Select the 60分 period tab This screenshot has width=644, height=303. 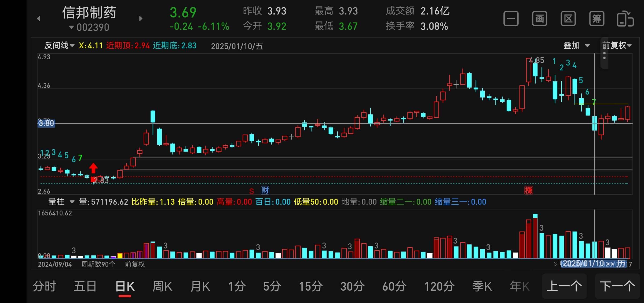click(394, 286)
